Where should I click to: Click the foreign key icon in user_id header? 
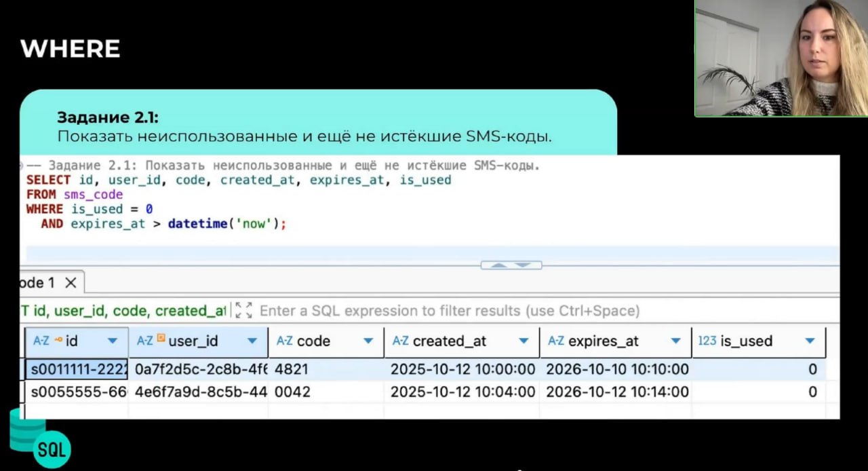click(x=161, y=339)
